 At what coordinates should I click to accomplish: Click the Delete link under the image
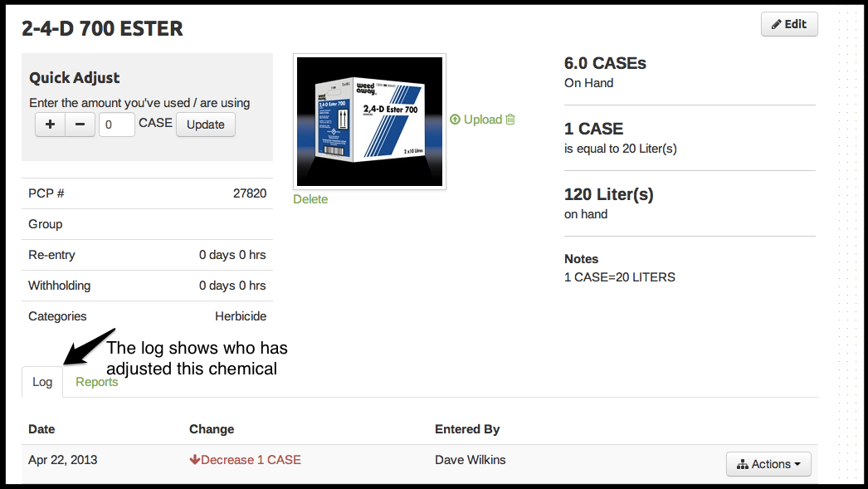pos(310,199)
